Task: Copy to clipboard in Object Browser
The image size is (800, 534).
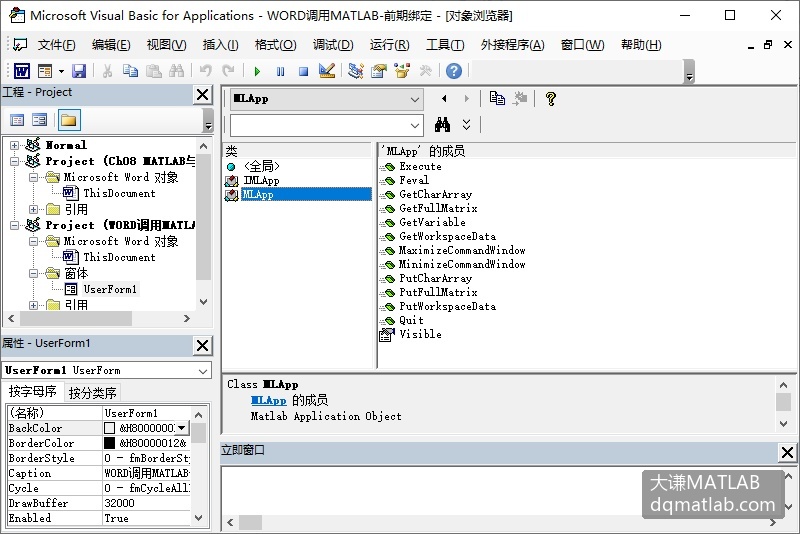Action: (497, 98)
